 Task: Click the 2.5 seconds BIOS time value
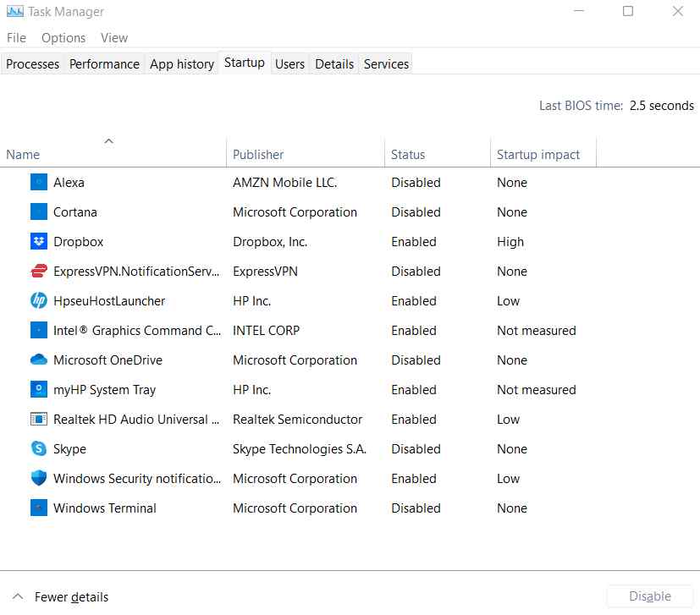click(662, 106)
